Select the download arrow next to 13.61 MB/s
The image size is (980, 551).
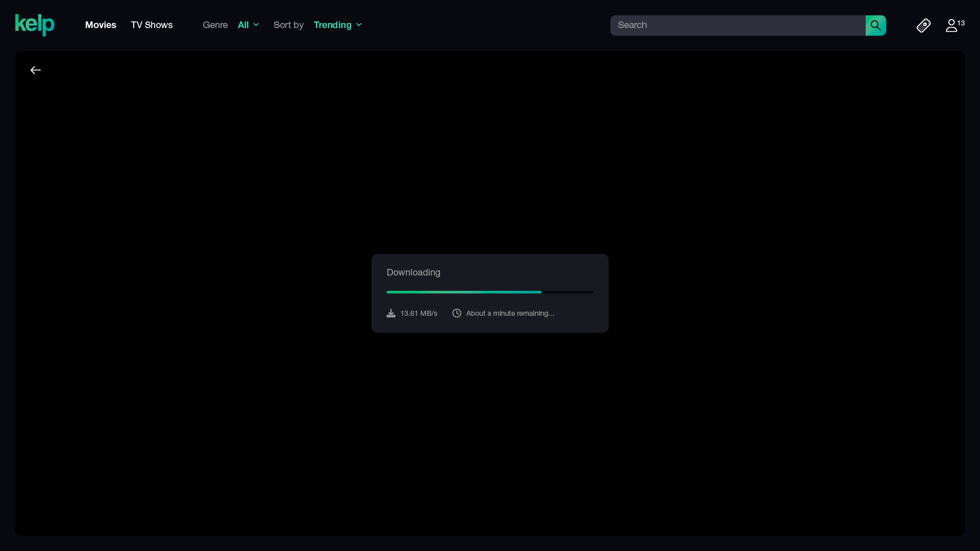(390, 313)
